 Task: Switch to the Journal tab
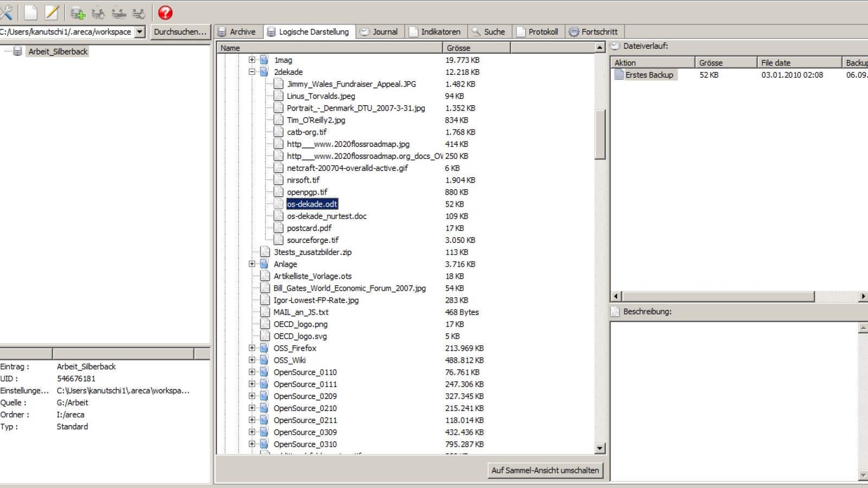(x=380, y=31)
